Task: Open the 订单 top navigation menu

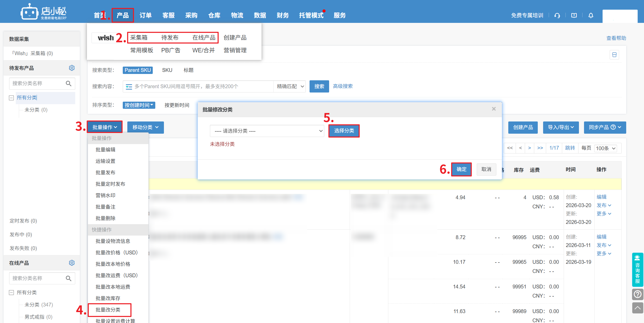Action: coord(145,16)
